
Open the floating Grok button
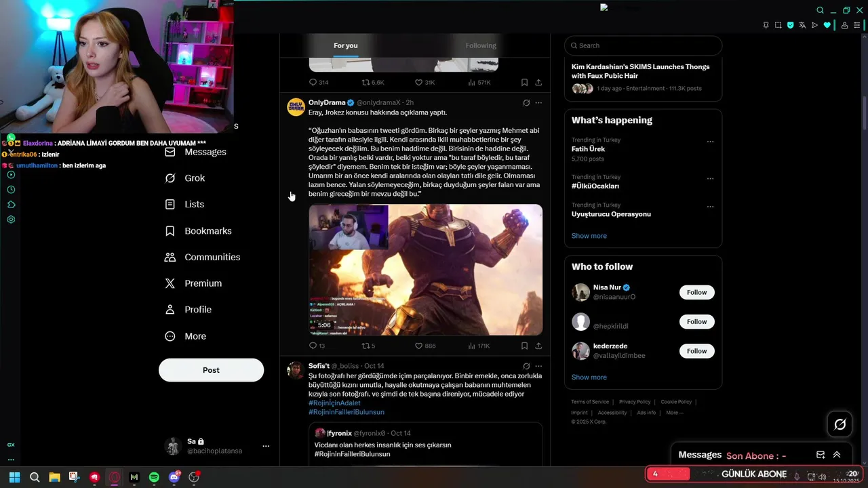point(840,424)
